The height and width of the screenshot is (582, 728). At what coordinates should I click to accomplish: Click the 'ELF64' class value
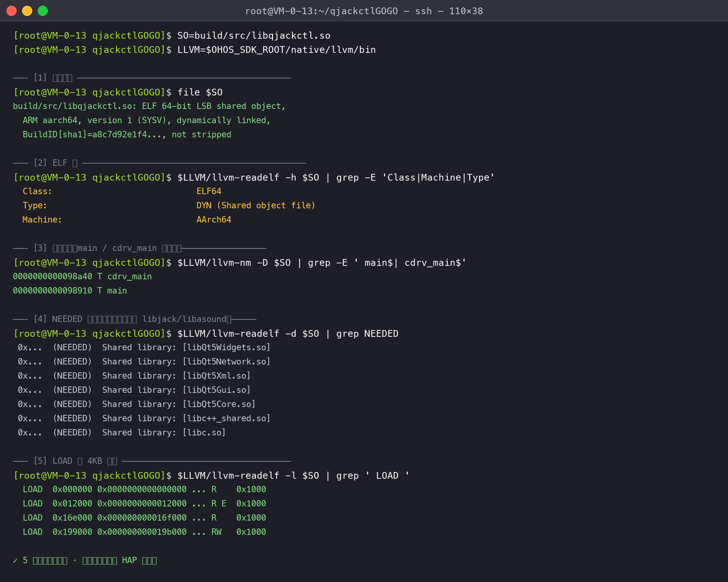(209, 191)
